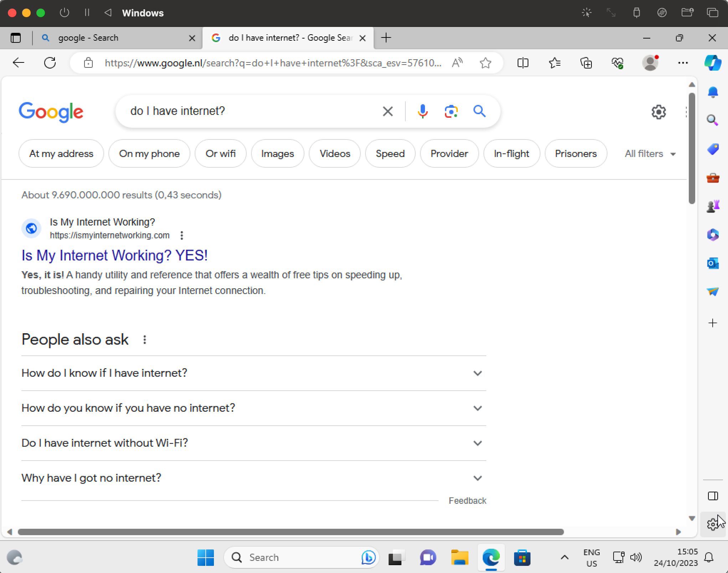Open options for ismyinternetworking.com result
This screenshot has width=728, height=573.
pyautogui.click(x=182, y=235)
